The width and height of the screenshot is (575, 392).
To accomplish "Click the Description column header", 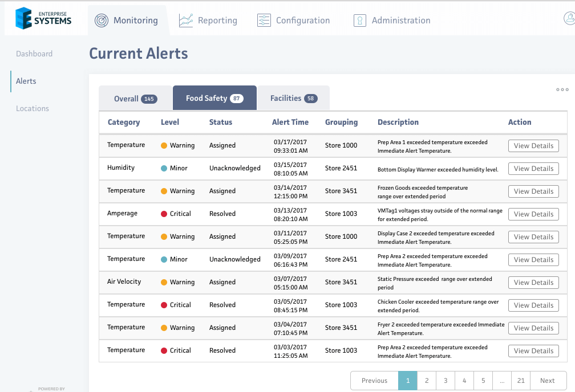I will [398, 122].
